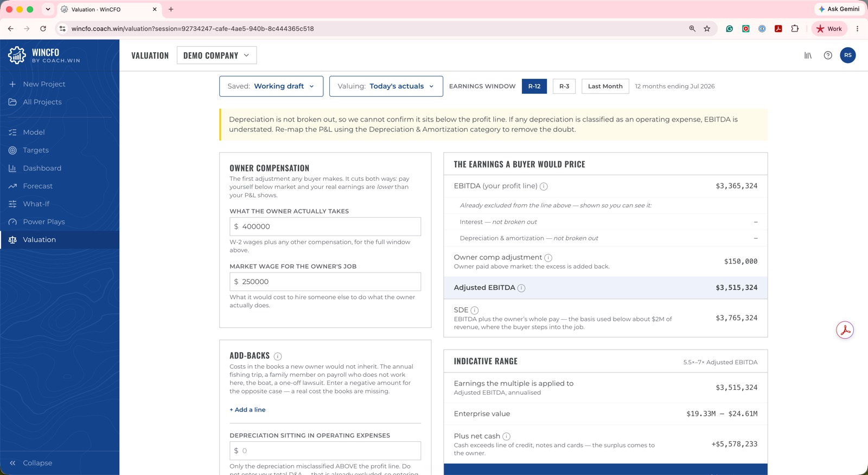868x475 pixels.
Task: Click the depreciation in operating expenses field
Action: pyautogui.click(x=325, y=451)
